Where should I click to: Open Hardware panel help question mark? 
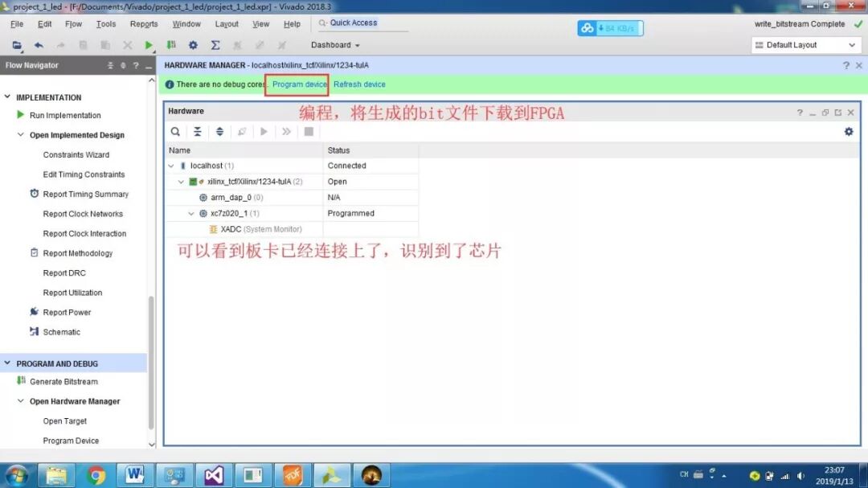click(x=800, y=113)
